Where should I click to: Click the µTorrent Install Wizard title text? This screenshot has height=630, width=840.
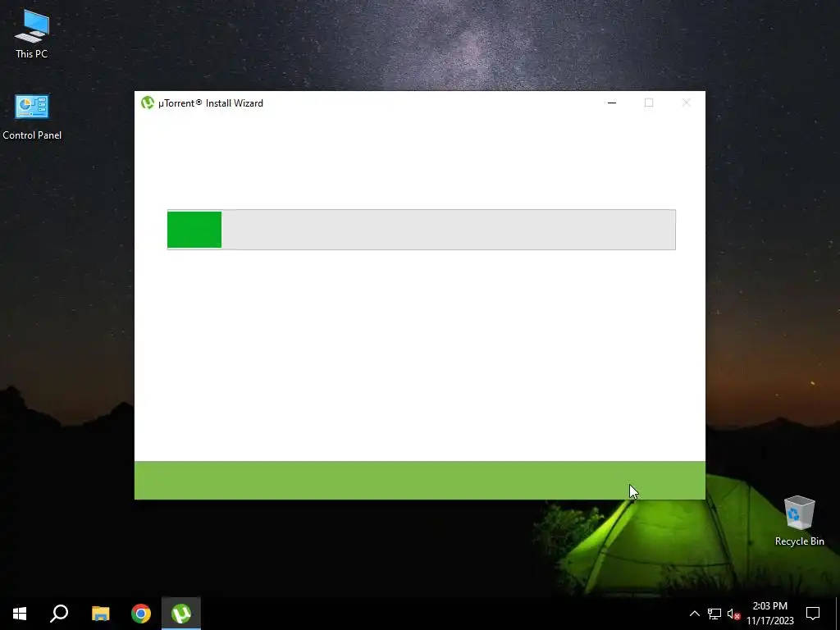pos(211,103)
